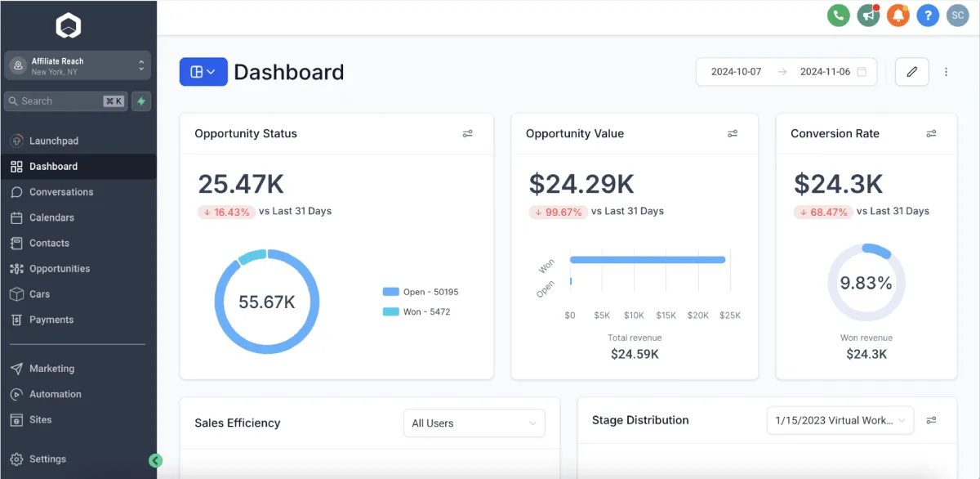This screenshot has height=479, width=980.
Task: Click the end date 2024-11-06
Action: point(825,72)
